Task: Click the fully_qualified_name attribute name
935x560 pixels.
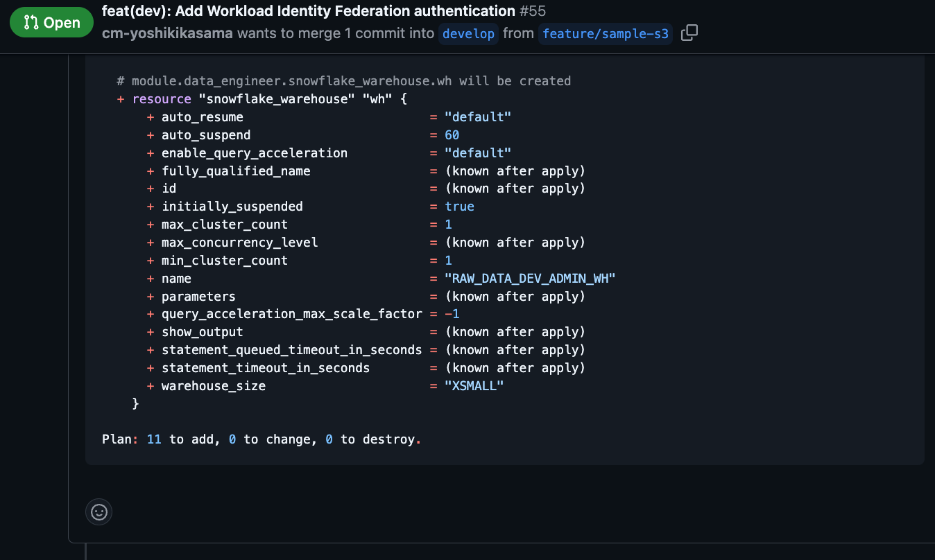Action: (236, 171)
